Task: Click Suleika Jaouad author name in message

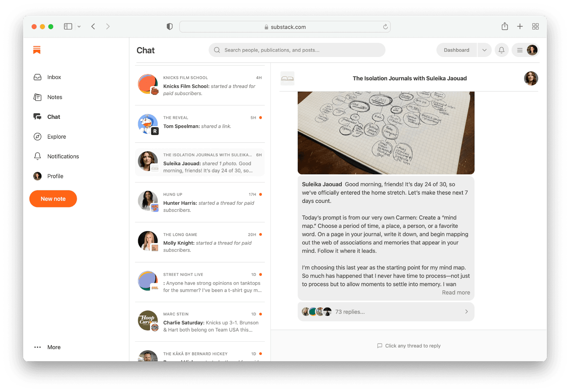Action: (322, 184)
